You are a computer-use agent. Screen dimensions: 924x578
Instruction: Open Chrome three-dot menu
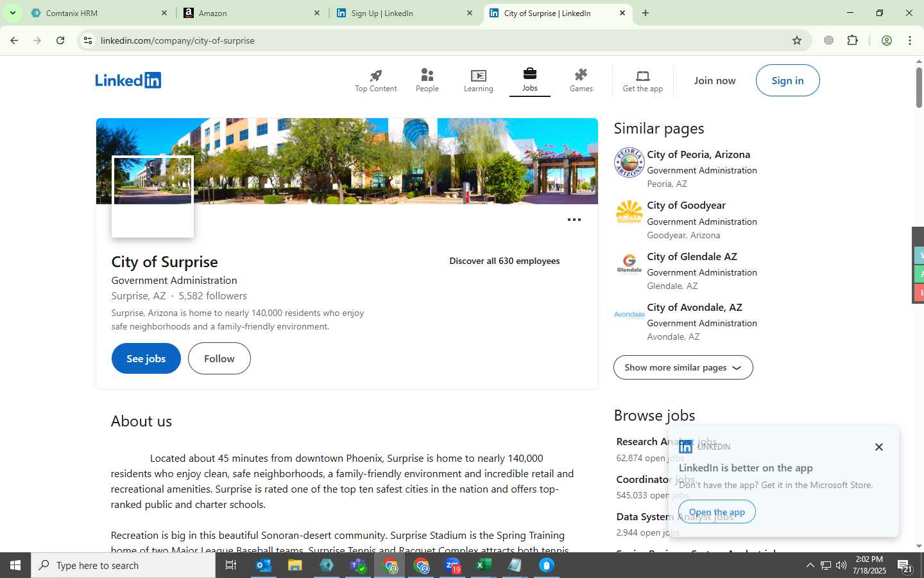click(x=910, y=40)
